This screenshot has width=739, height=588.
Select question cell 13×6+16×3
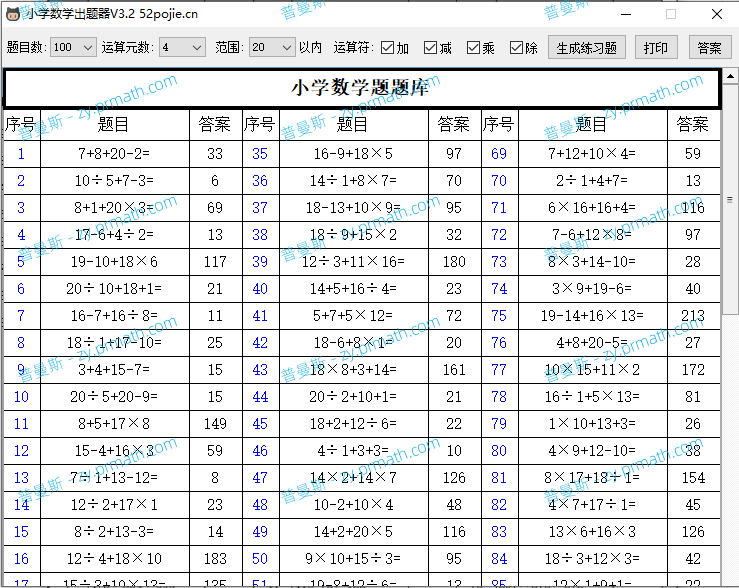click(592, 532)
